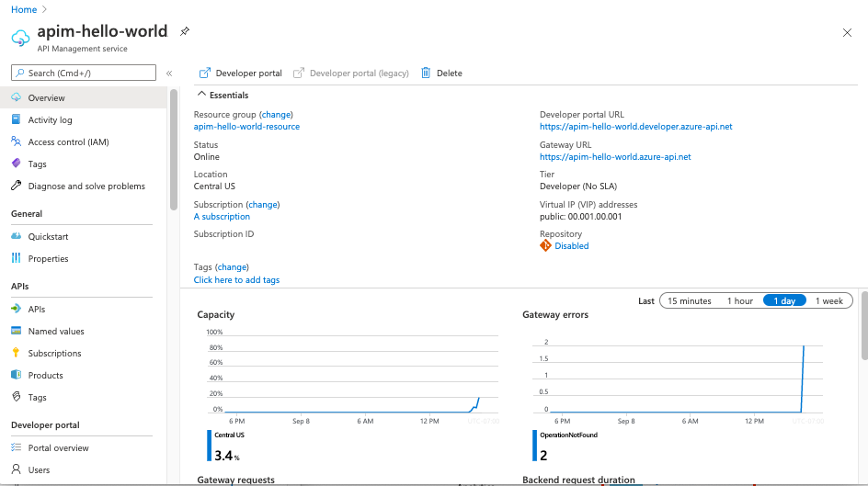The image size is (868, 486).
Task: Click into the Search (Cmd+/) field
Action: pyautogui.click(x=84, y=73)
